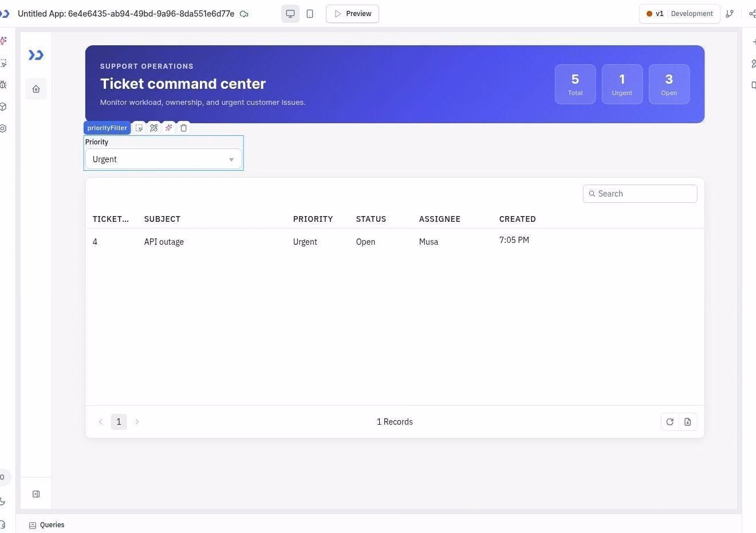Click the app logo in the canvas sidebar
756x533 pixels.
(36, 55)
